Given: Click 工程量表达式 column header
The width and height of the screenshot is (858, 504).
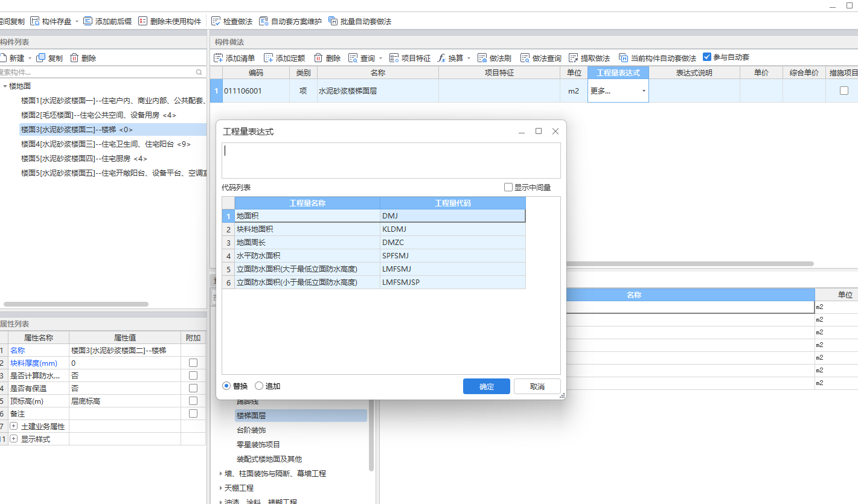Looking at the screenshot, I should (618, 72).
